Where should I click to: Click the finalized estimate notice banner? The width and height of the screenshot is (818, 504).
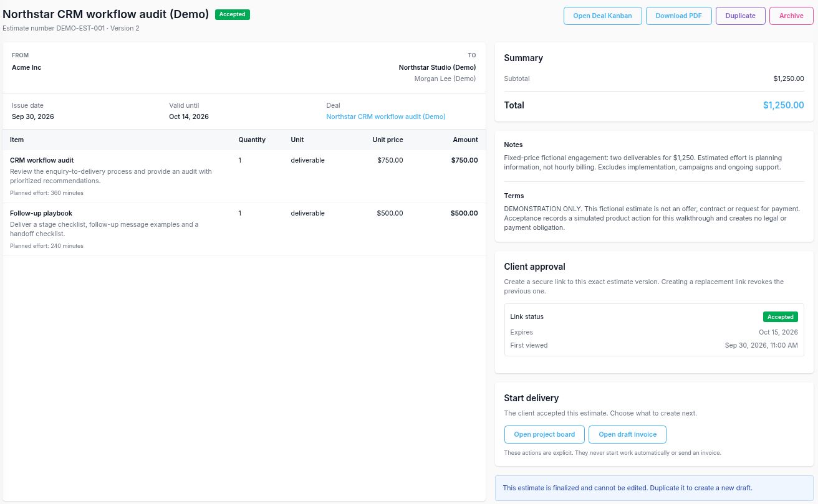pos(654,488)
